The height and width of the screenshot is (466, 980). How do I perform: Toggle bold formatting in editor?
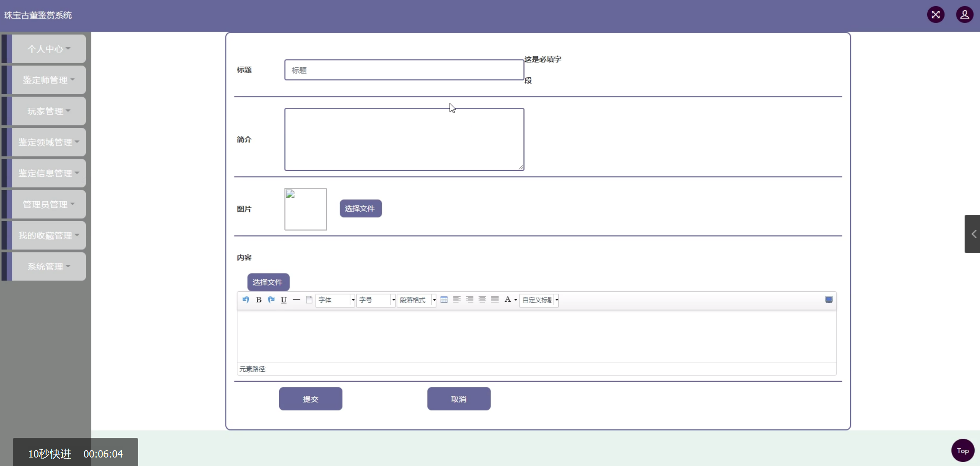coord(259,300)
